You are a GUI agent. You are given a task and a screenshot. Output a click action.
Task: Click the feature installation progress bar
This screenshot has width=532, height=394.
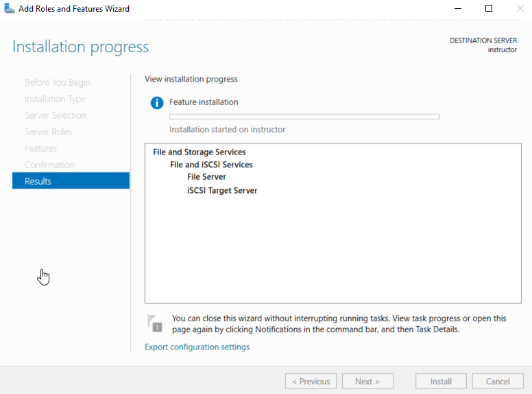(x=304, y=117)
